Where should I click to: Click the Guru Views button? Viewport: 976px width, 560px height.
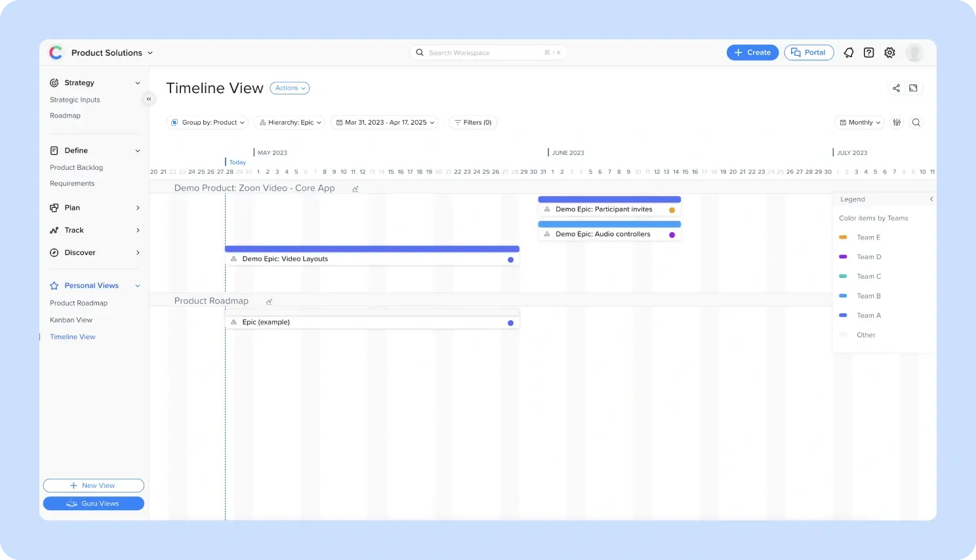tap(94, 504)
